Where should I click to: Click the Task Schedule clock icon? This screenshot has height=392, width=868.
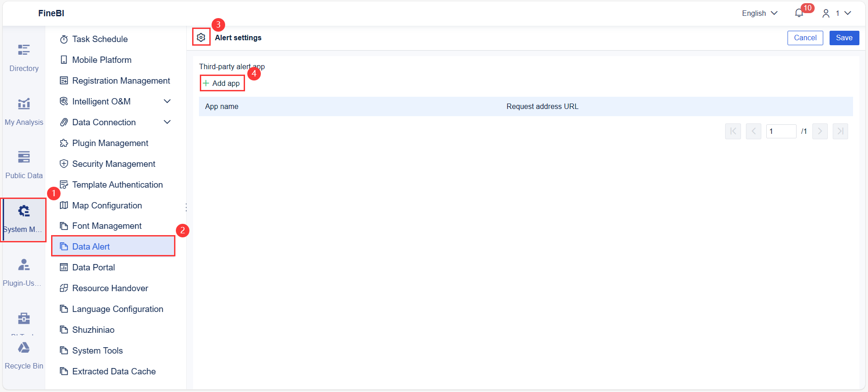point(64,39)
